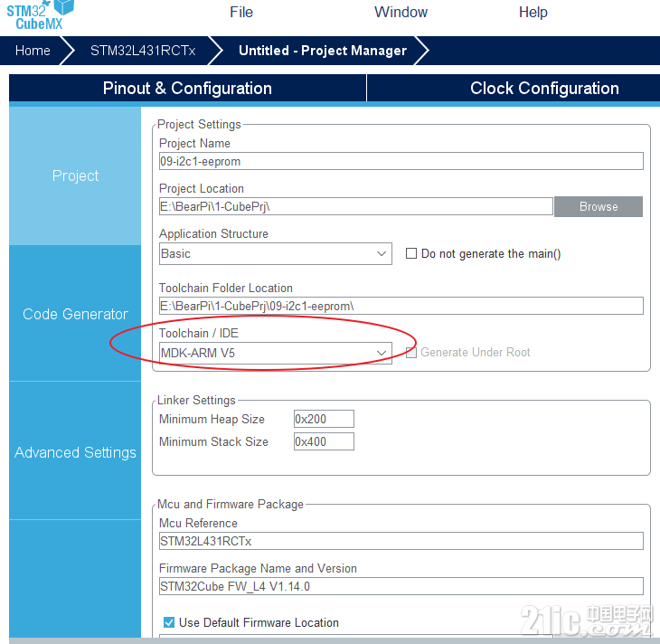
Task: Click Untitled - Project Manager breadcrumb
Action: pyautogui.click(x=323, y=51)
